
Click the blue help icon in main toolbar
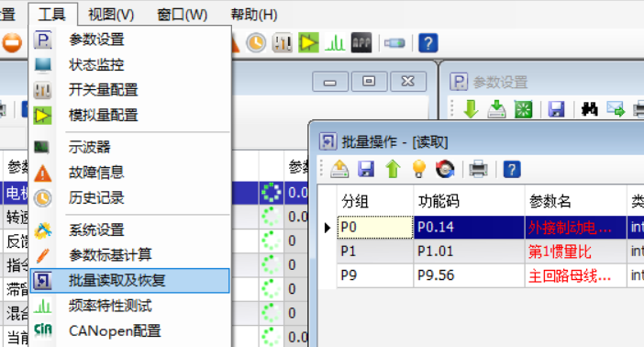click(428, 43)
